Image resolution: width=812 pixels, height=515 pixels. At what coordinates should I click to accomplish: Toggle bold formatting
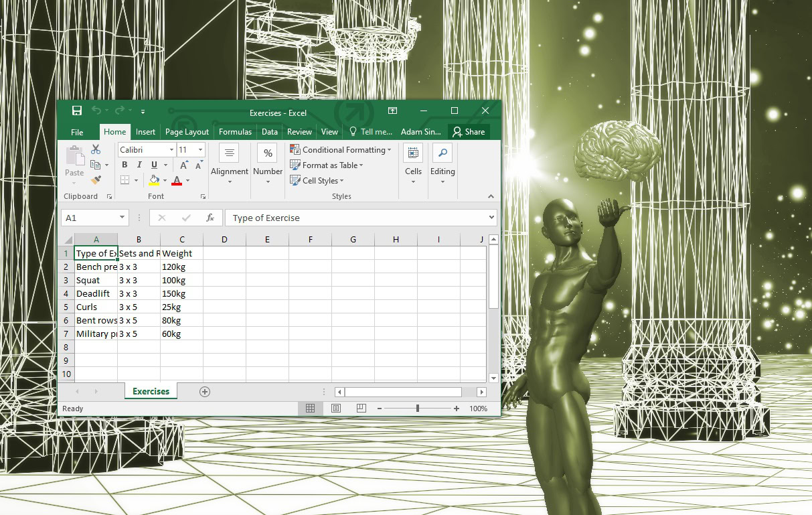125,164
